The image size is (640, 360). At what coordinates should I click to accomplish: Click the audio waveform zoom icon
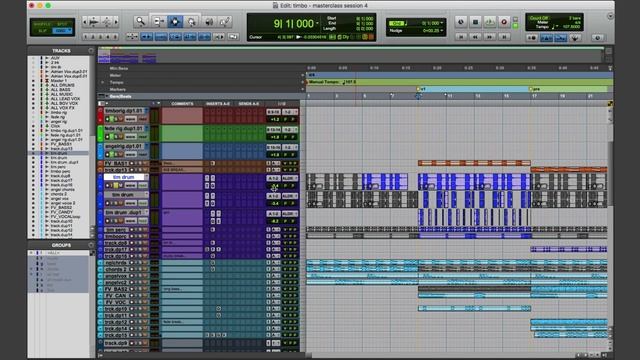point(93,22)
